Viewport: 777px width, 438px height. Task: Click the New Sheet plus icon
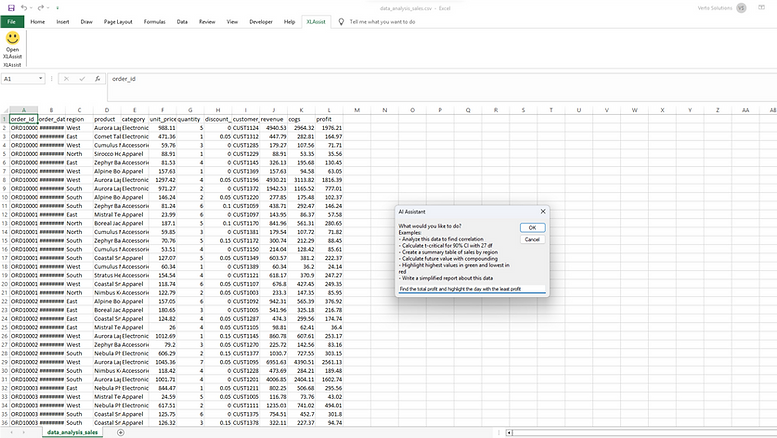(x=120, y=433)
